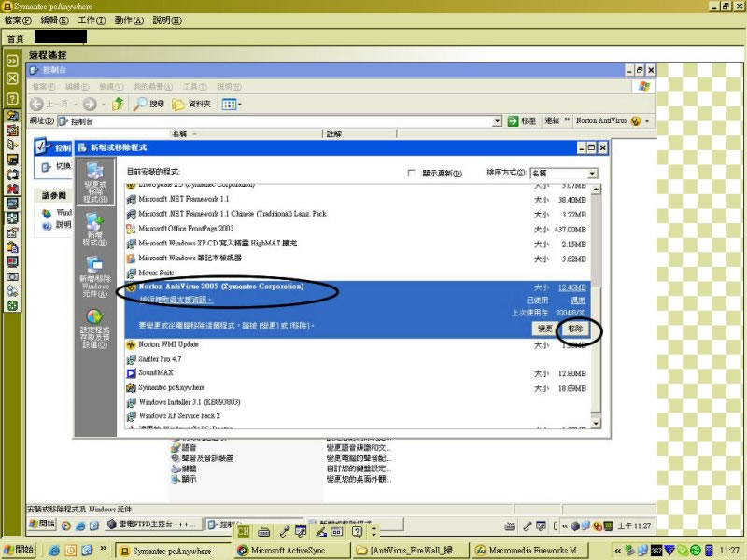The image size is (747, 560).
Task: Select the "Mouse Suite" program entry
Action: point(357,273)
